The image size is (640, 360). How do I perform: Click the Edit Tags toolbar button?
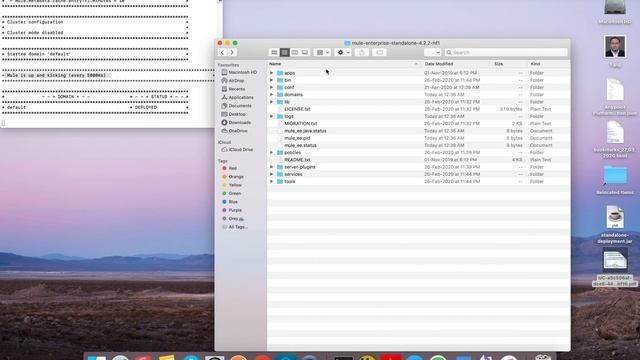click(379, 52)
